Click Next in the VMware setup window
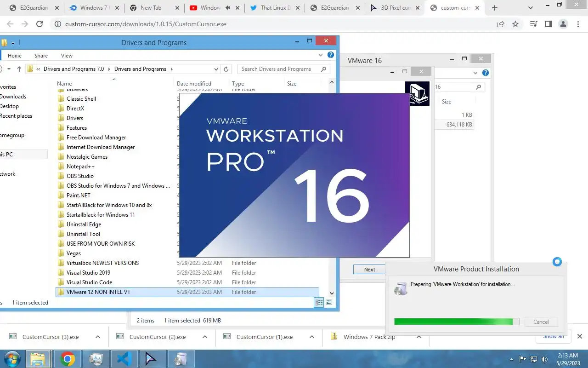 (x=369, y=270)
